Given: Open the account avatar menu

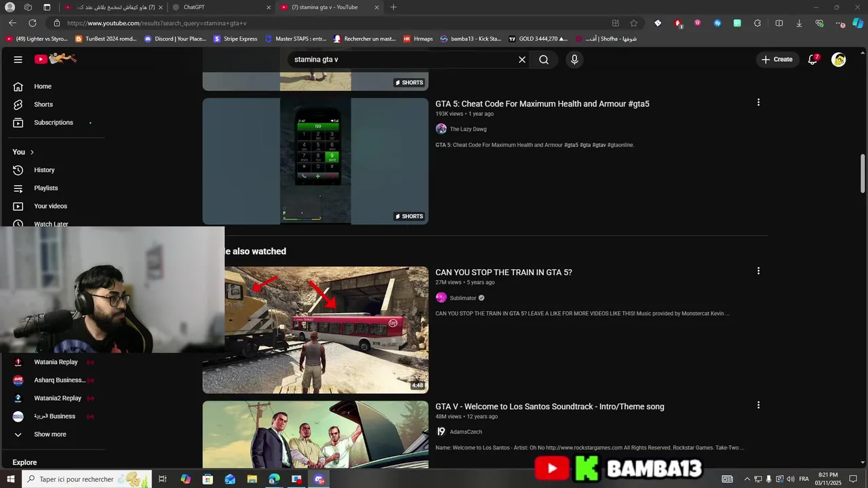Looking at the screenshot, I should point(839,60).
